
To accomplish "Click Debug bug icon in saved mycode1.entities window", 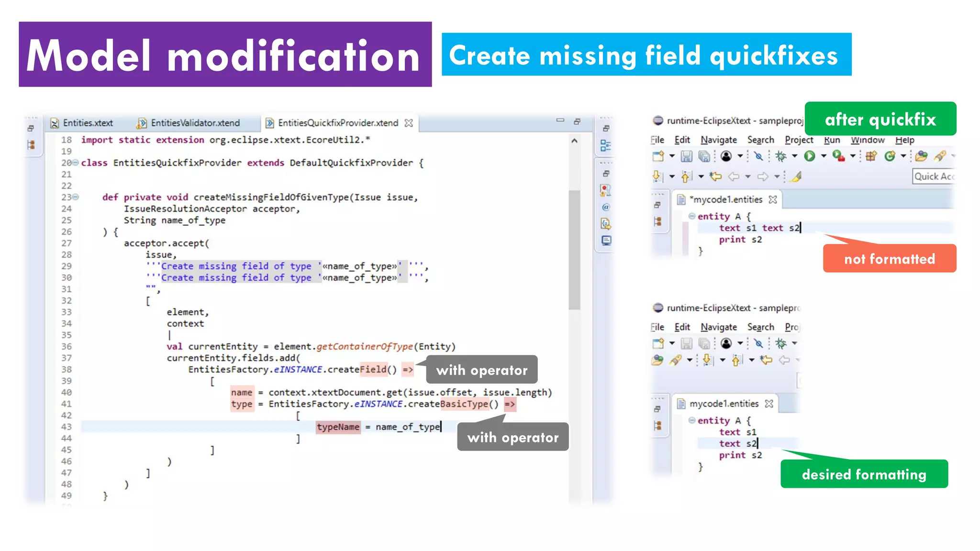I will coord(781,343).
